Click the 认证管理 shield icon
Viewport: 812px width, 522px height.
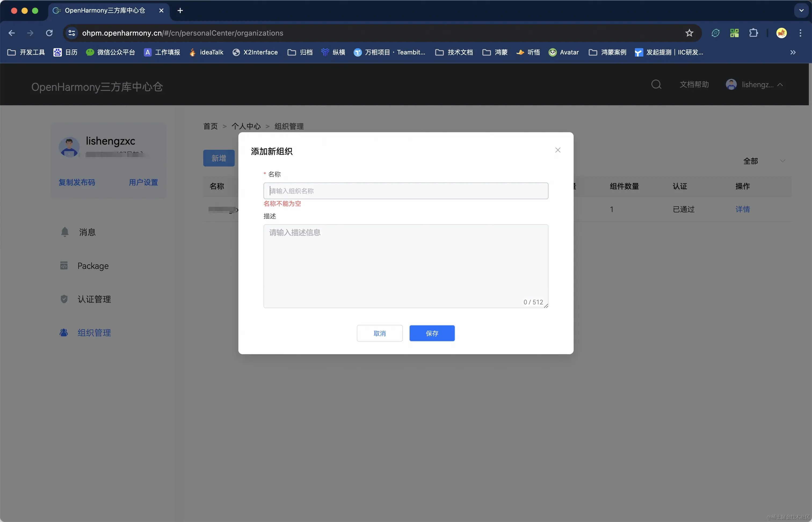point(64,299)
